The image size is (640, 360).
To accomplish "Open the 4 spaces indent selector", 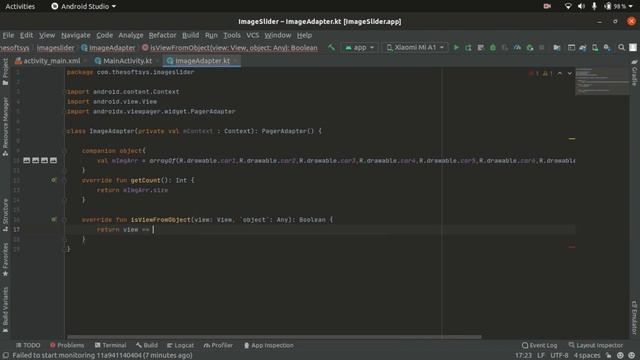I will click(587, 356).
